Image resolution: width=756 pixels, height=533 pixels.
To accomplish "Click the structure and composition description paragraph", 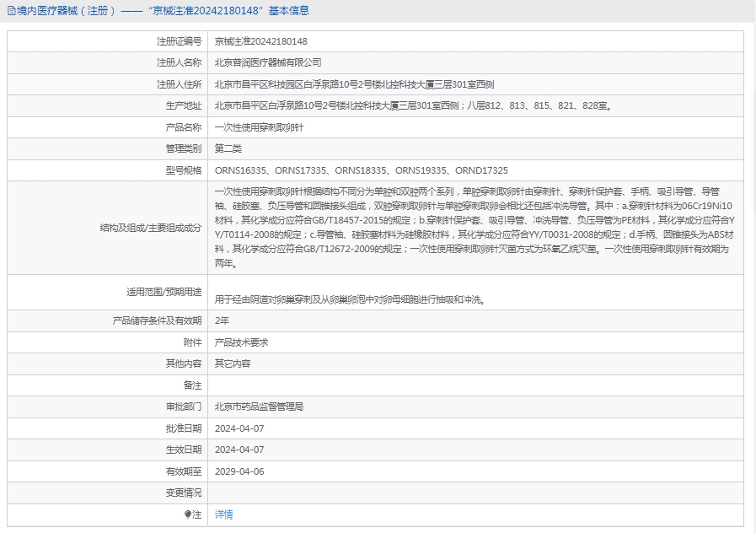I will click(x=475, y=227).
